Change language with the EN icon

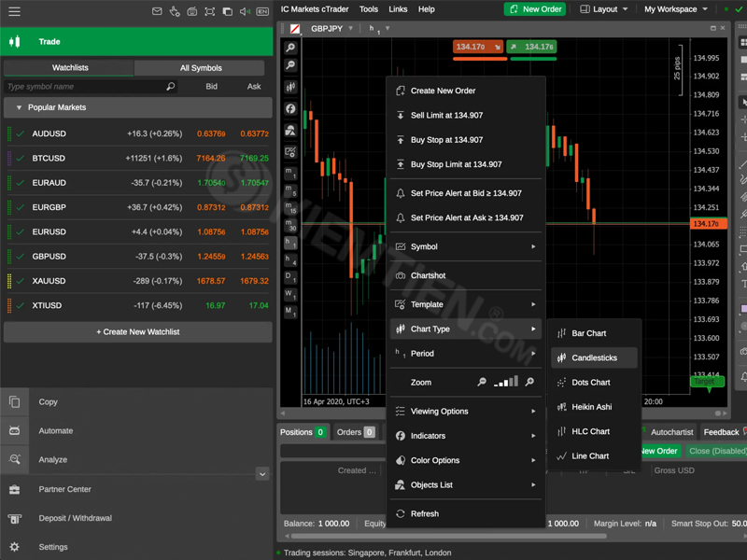tap(262, 11)
